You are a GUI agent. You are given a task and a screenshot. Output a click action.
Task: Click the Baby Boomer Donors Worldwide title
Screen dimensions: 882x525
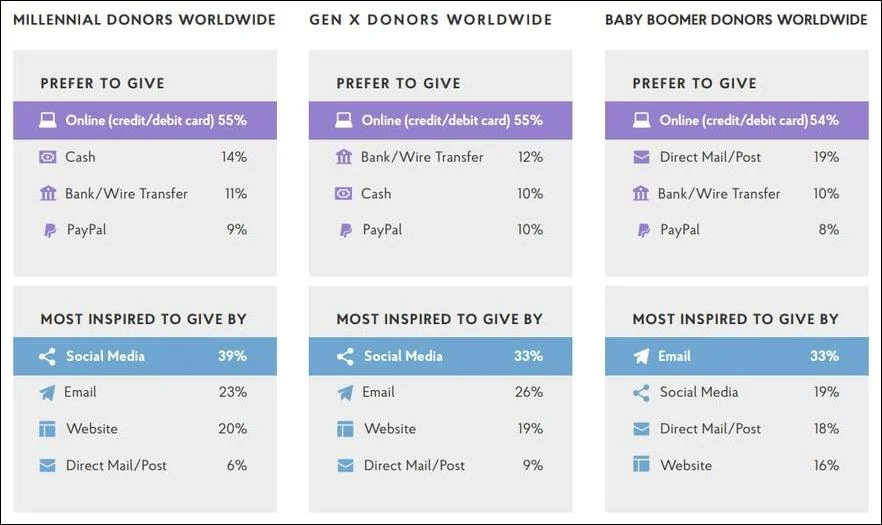[736, 20]
